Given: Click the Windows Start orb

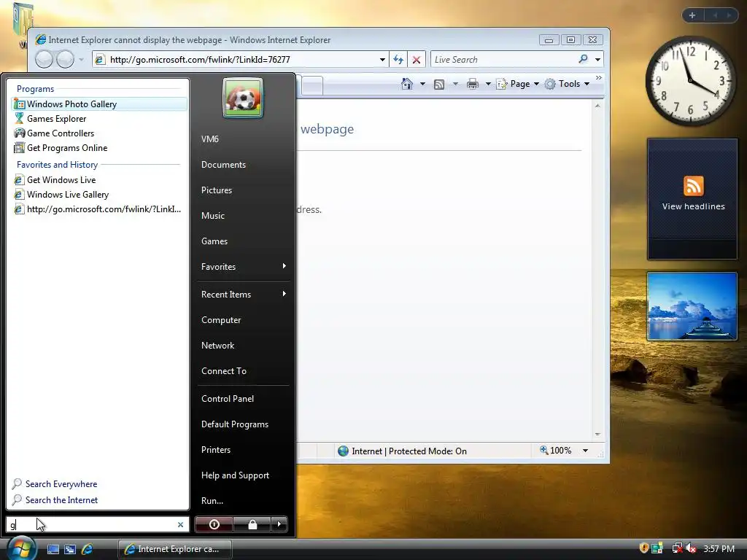Looking at the screenshot, I should 20,548.
